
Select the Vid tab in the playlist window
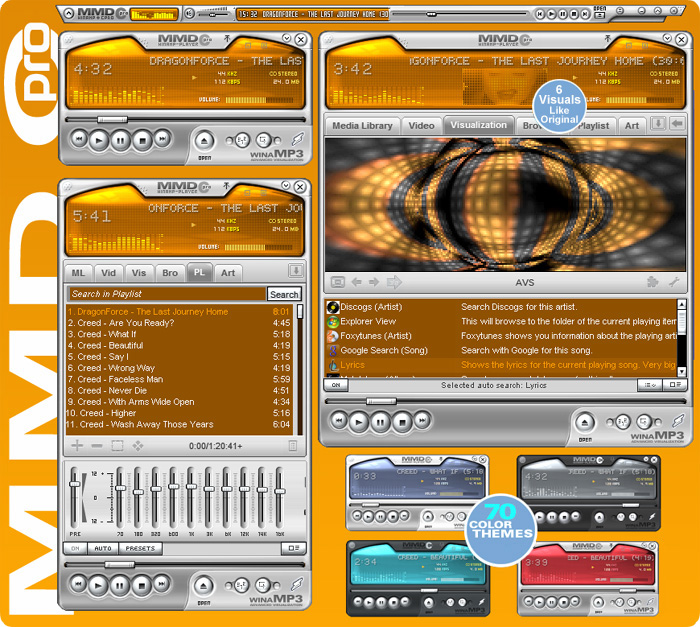108,272
